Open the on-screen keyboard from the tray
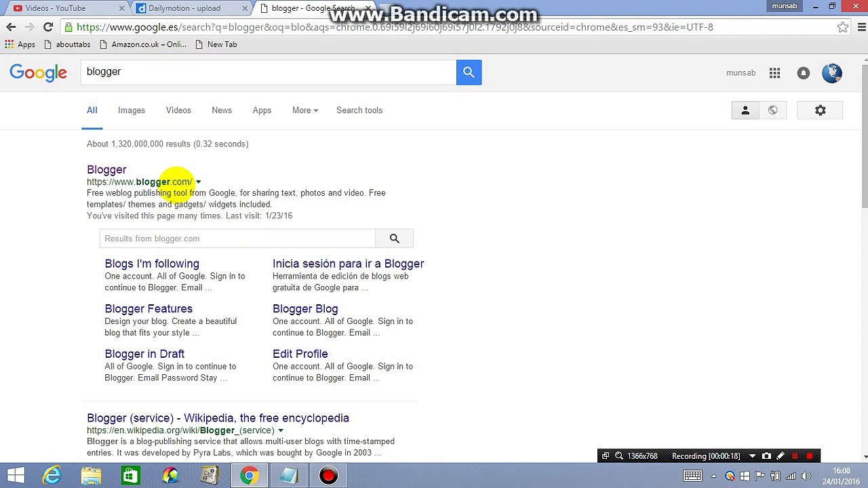 (x=692, y=476)
